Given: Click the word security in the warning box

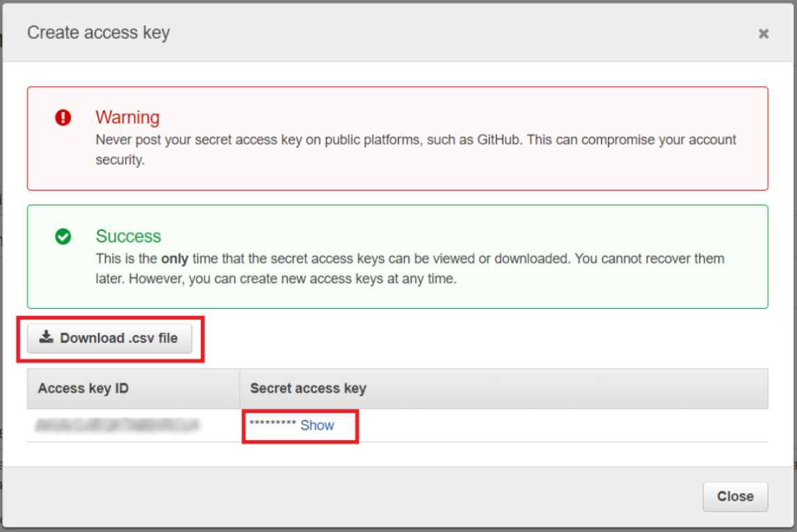Looking at the screenshot, I should pos(120,160).
